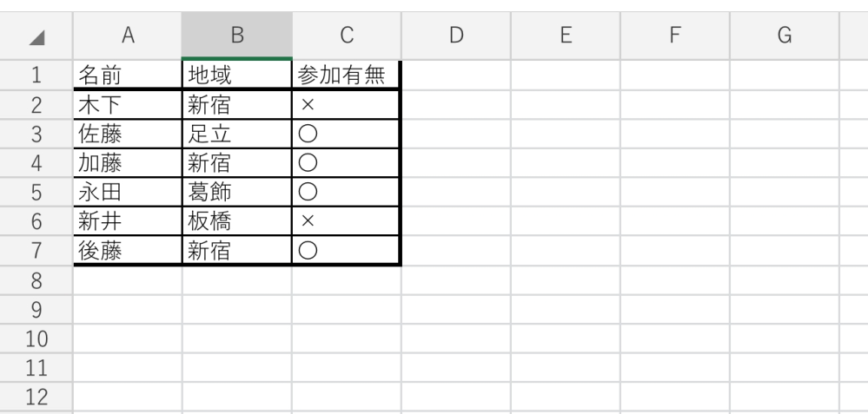Click the 名前 header cell

128,75
